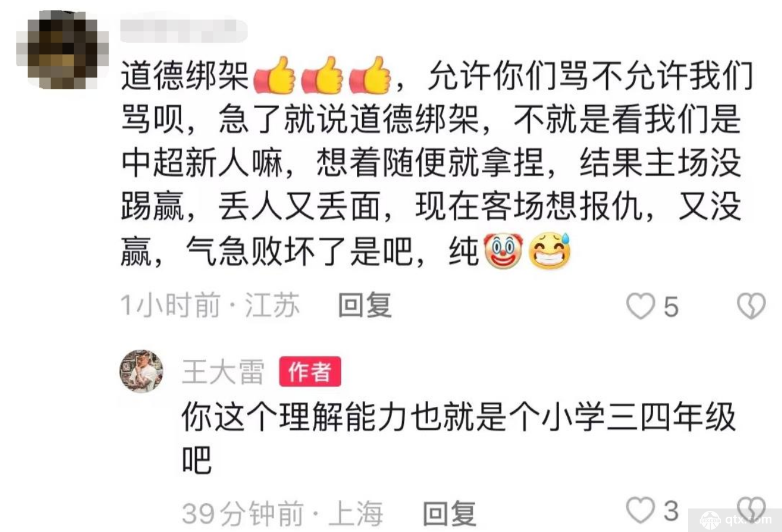Dislike 王大雷's reply with broken heart

point(751,510)
